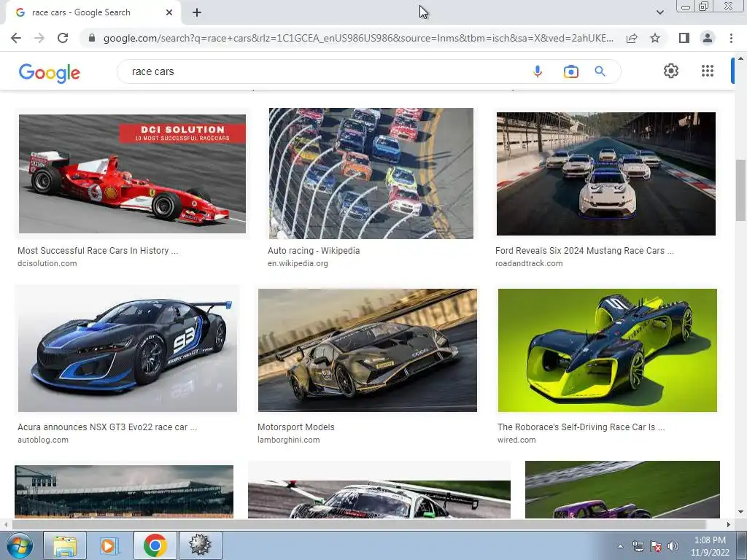Image resolution: width=747 pixels, height=560 pixels.
Task: Search by image with the camera icon
Action: point(570,71)
